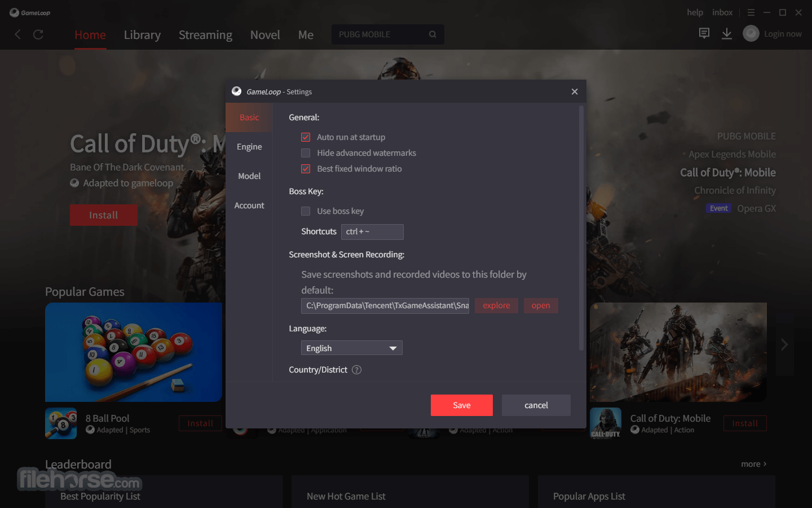This screenshot has width=812, height=508.
Task: Open the downloads arrow icon
Action: click(727, 34)
